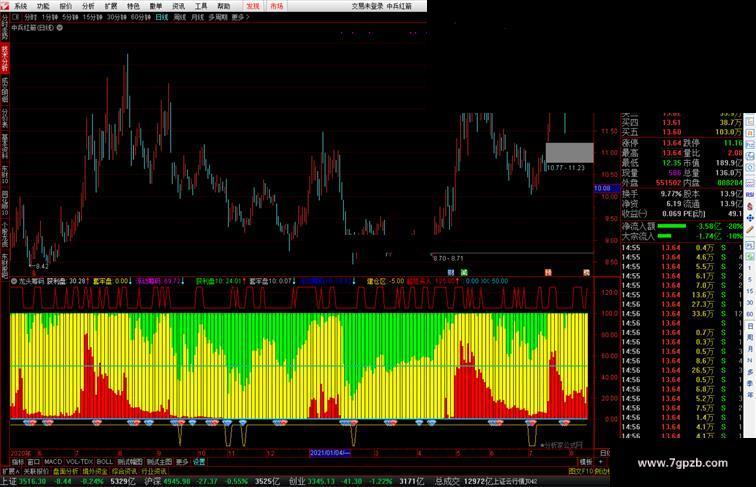Click the 上证 index in status bar

pyautogui.click(x=8, y=481)
